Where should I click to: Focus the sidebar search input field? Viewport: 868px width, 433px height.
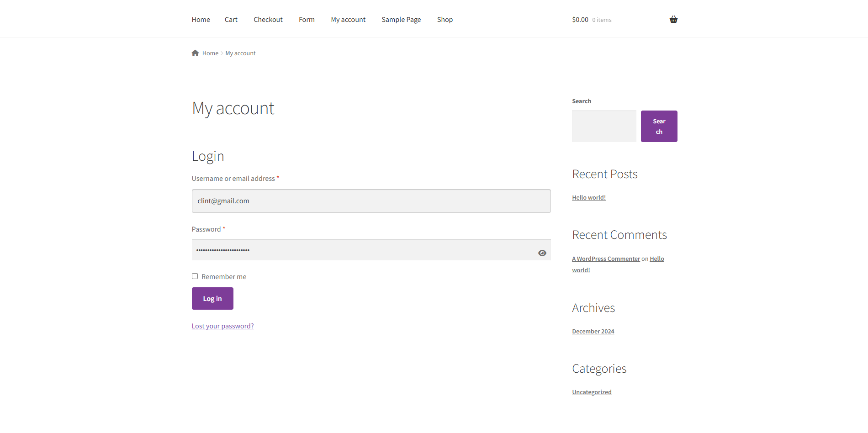(x=604, y=126)
